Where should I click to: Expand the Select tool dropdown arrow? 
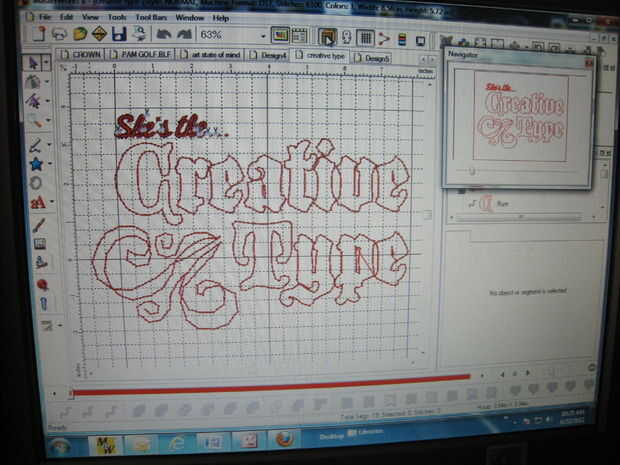[47, 63]
